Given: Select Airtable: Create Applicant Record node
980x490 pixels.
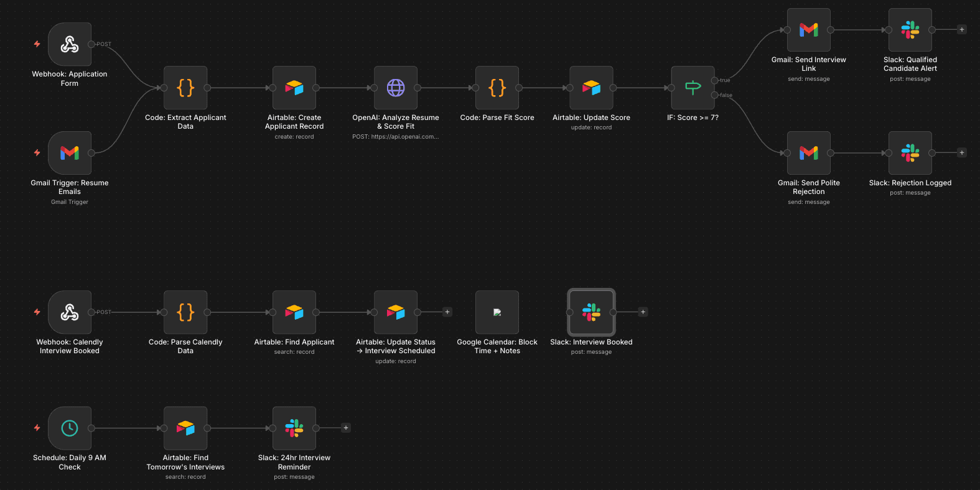Looking at the screenshot, I should (294, 88).
